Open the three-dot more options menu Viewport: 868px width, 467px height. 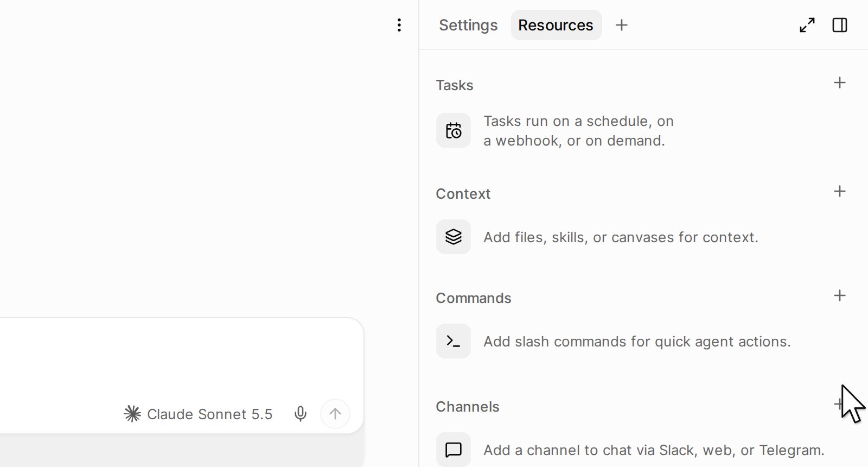point(399,25)
